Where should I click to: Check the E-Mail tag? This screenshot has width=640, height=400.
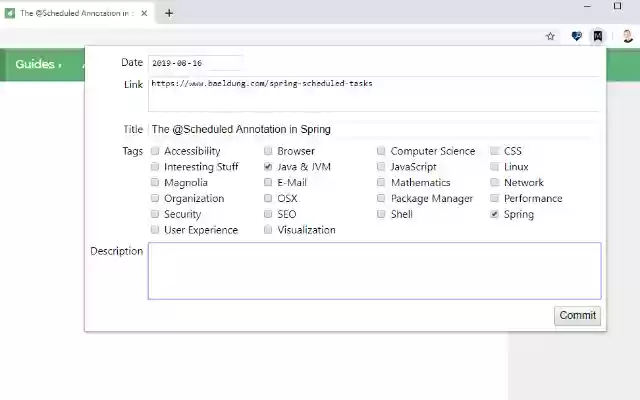tap(268, 182)
